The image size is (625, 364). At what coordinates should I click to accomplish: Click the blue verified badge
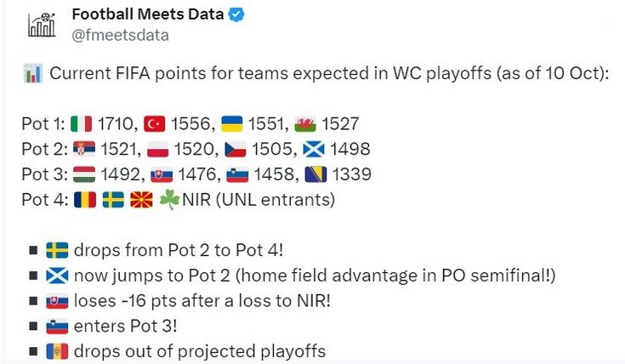237,14
